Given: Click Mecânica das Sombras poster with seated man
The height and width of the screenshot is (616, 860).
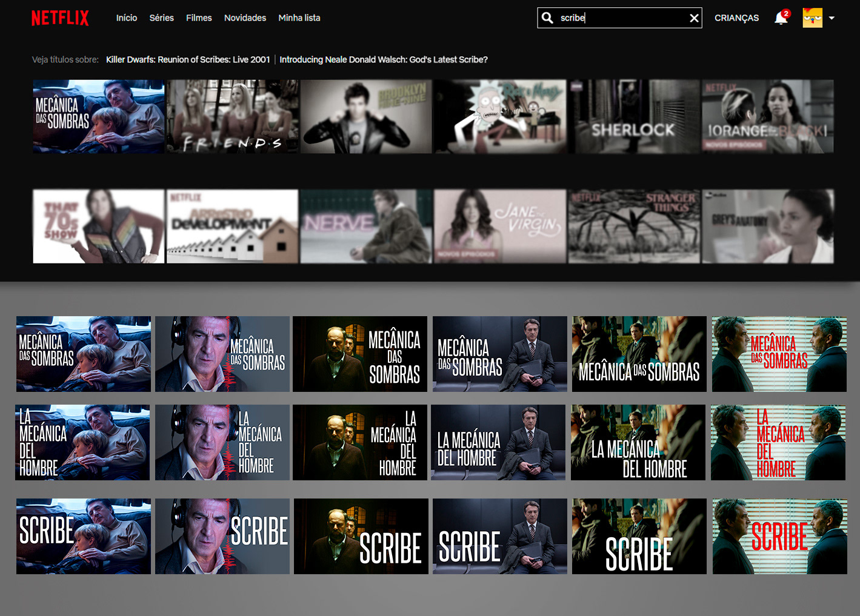Looking at the screenshot, I should pos(500,354).
